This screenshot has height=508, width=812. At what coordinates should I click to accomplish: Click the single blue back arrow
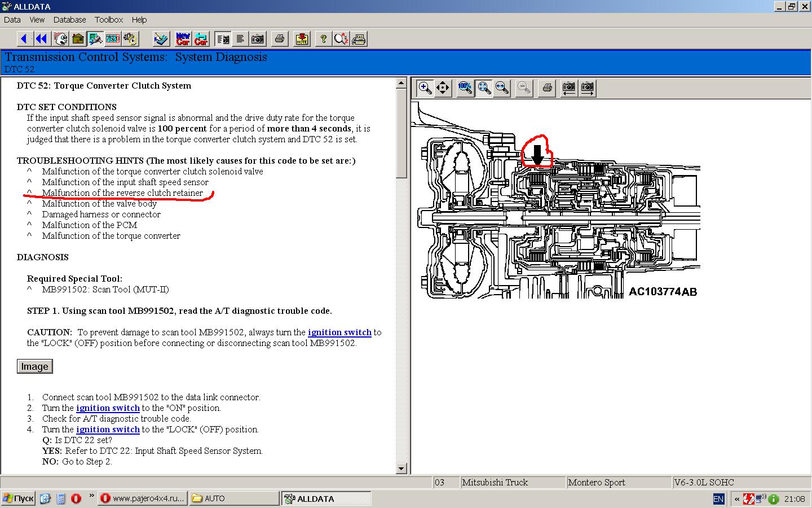coord(24,39)
